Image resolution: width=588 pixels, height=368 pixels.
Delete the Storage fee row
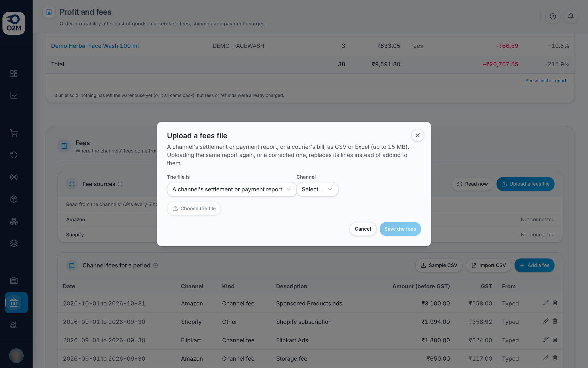[x=555, y=358]
